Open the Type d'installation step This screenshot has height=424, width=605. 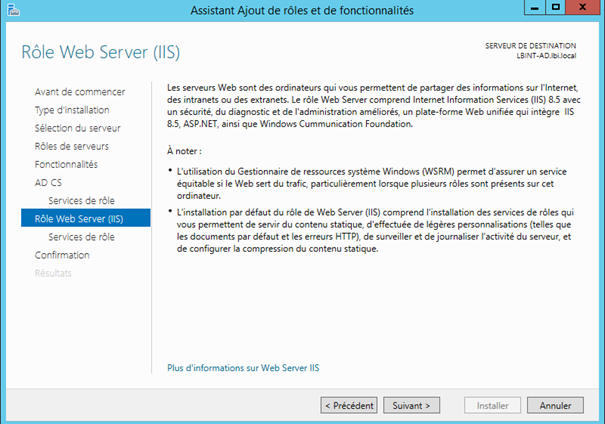pos(72,110)
